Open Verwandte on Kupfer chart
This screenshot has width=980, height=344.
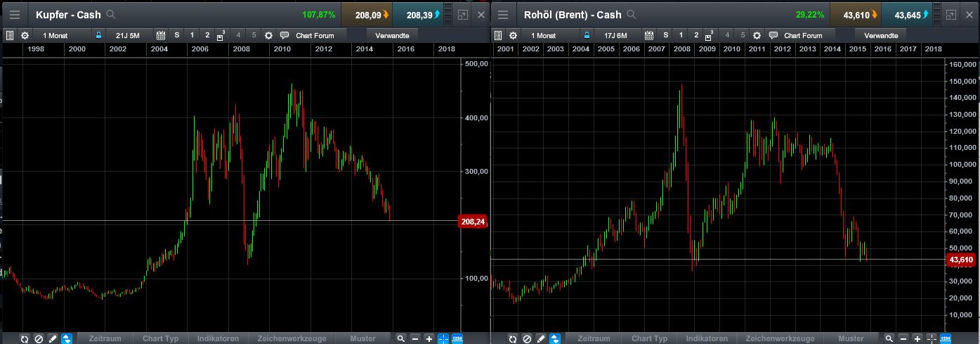393,35
